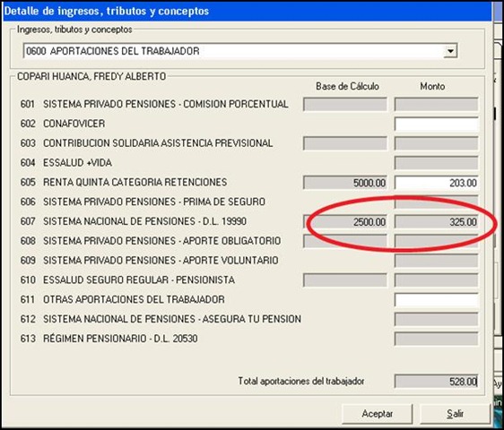Click label 613 RÉGIMEN PENSIONARIO - D.L. 20530

109,339
